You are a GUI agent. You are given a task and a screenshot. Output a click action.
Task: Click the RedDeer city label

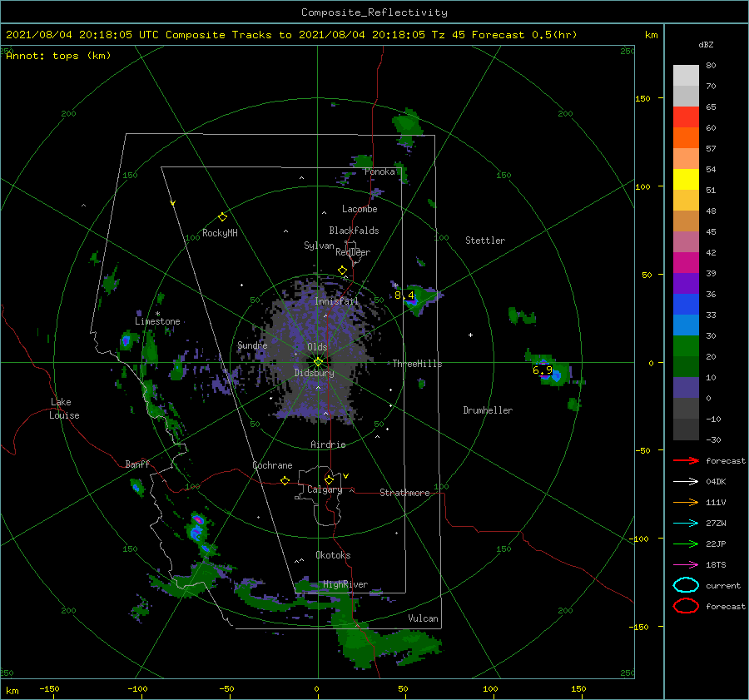point(353,252)
